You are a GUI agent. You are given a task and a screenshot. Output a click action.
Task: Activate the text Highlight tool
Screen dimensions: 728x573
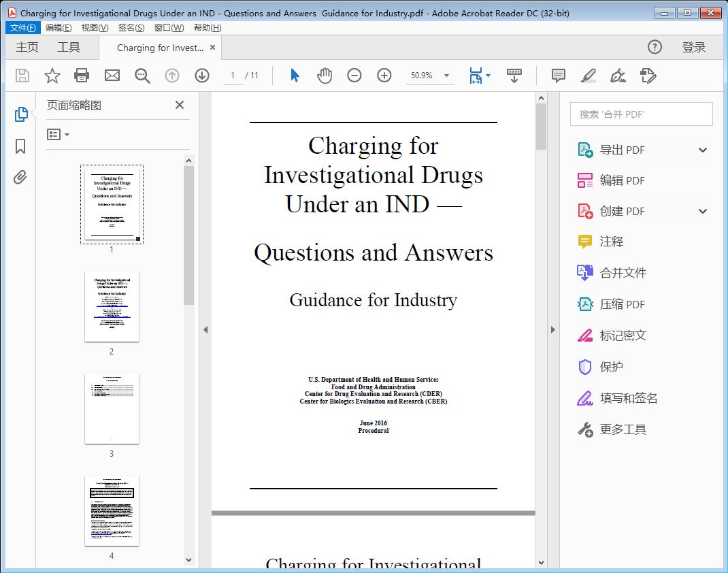(x=588, y=76)
